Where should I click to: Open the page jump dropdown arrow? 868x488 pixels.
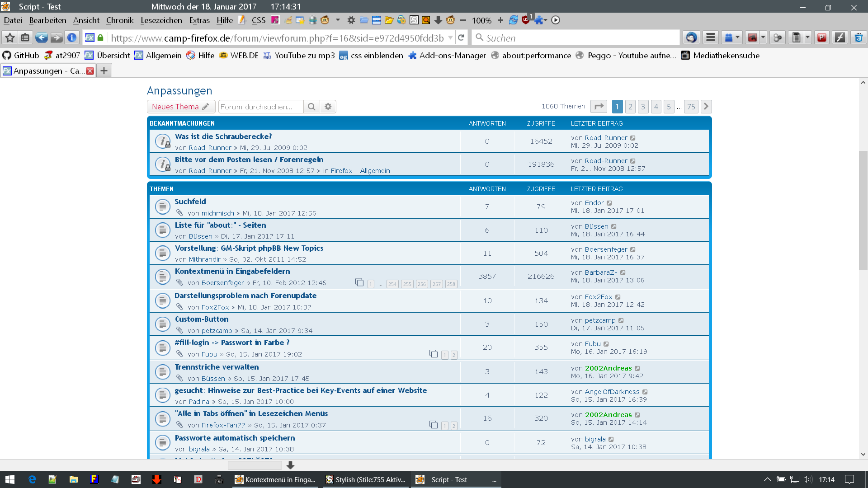tap(599, 107)
